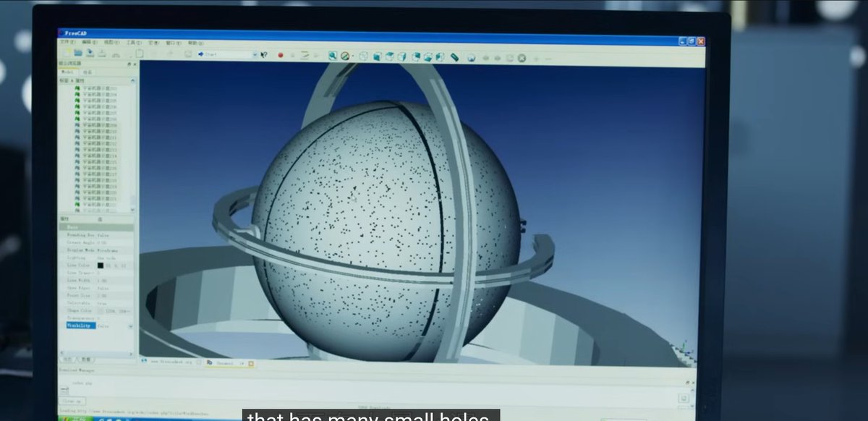Set the top view cube icon
868x421 pixels.
390,56
